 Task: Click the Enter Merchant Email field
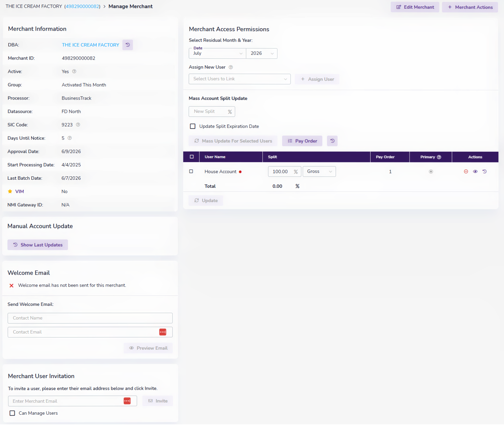[73, 401]
